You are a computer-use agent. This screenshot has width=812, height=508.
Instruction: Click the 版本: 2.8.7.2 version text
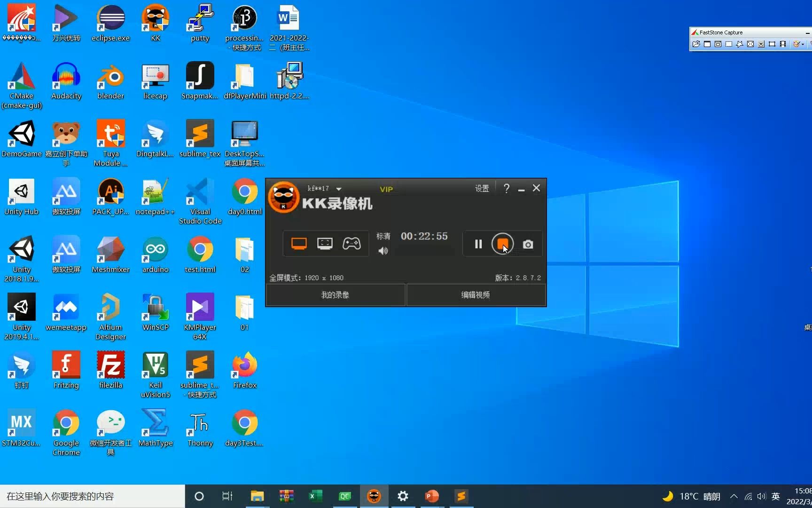(x=518, y=278)
